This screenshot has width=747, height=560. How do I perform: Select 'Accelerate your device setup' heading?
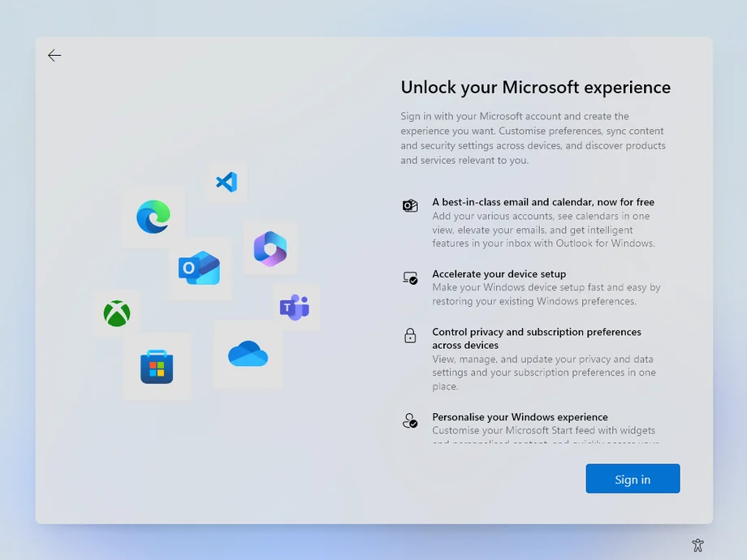tap(499, 274)
